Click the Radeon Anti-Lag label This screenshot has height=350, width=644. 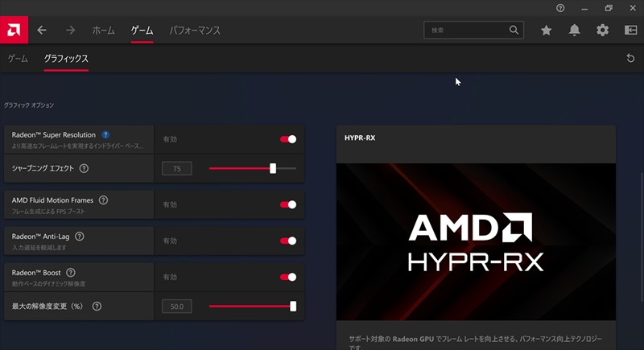41,236
